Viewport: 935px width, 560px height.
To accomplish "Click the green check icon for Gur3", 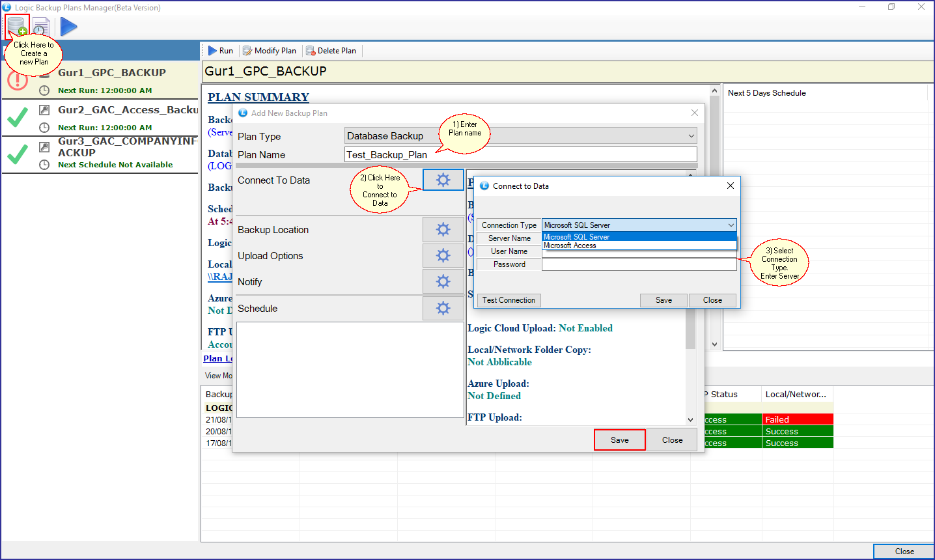I will (18, 154).
